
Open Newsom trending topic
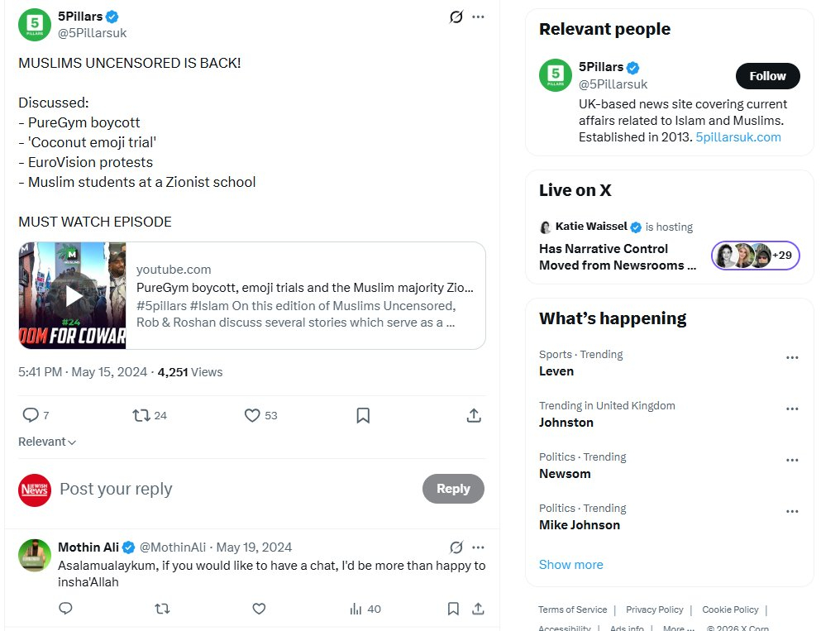[565, 474]
